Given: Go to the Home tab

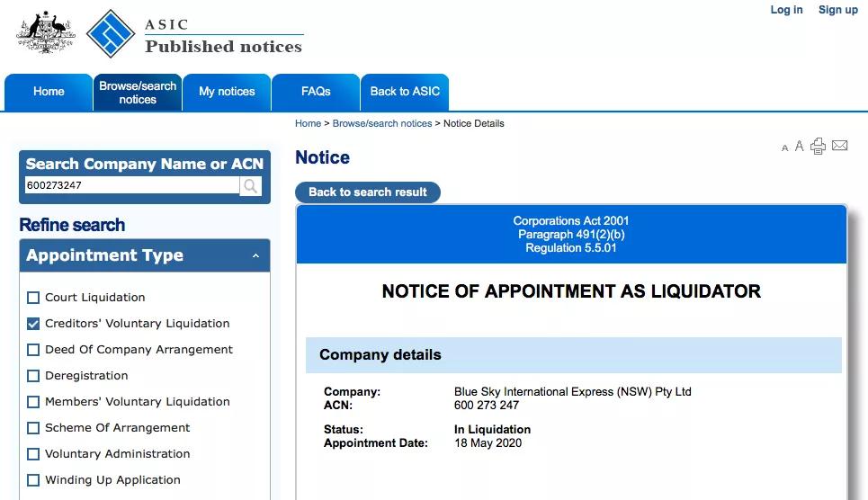Looking at the screenshot, I should (49, 92).
